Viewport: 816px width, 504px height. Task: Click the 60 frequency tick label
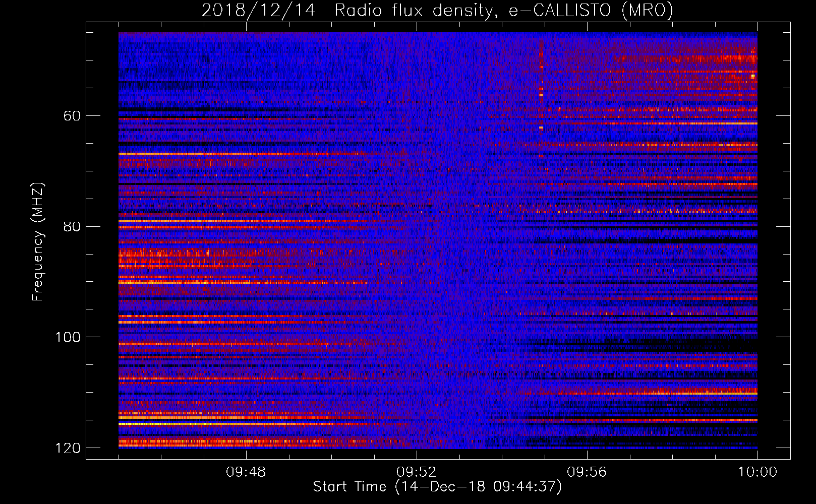click(72, 116)
